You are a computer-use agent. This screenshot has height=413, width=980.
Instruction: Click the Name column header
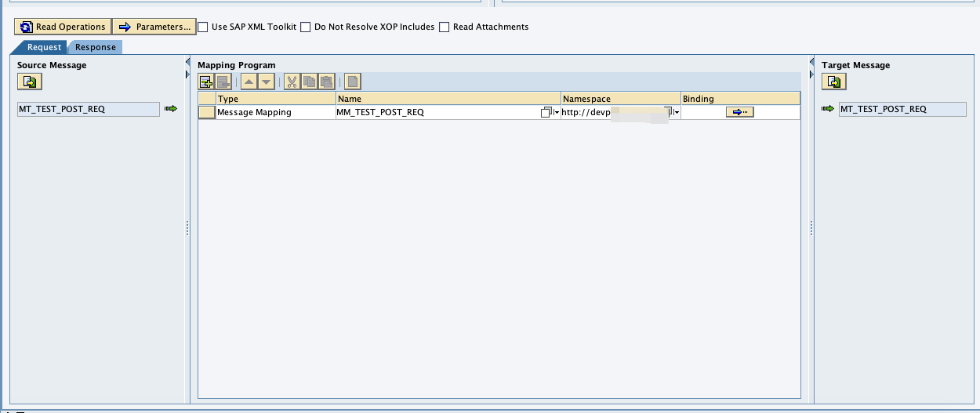pos(448,99)
